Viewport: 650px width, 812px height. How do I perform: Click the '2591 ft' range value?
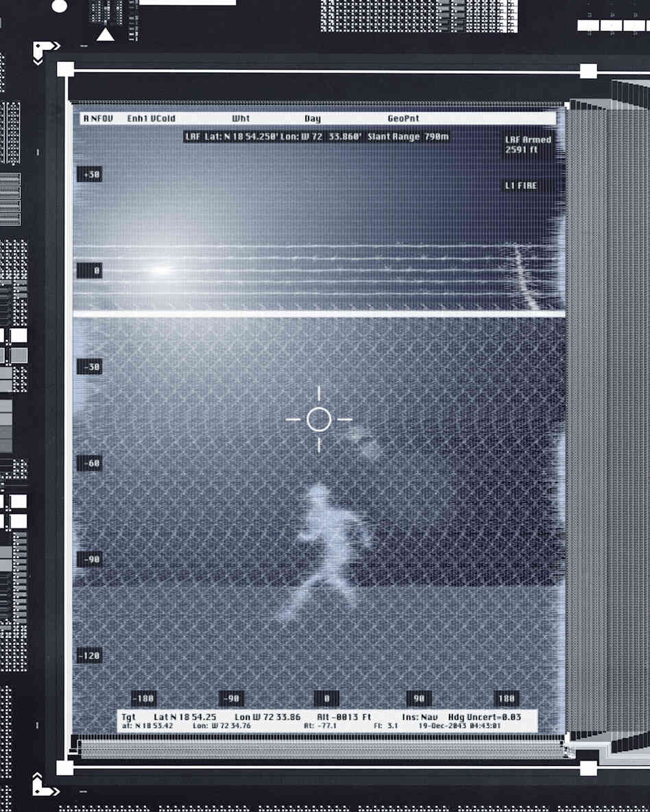522,149
